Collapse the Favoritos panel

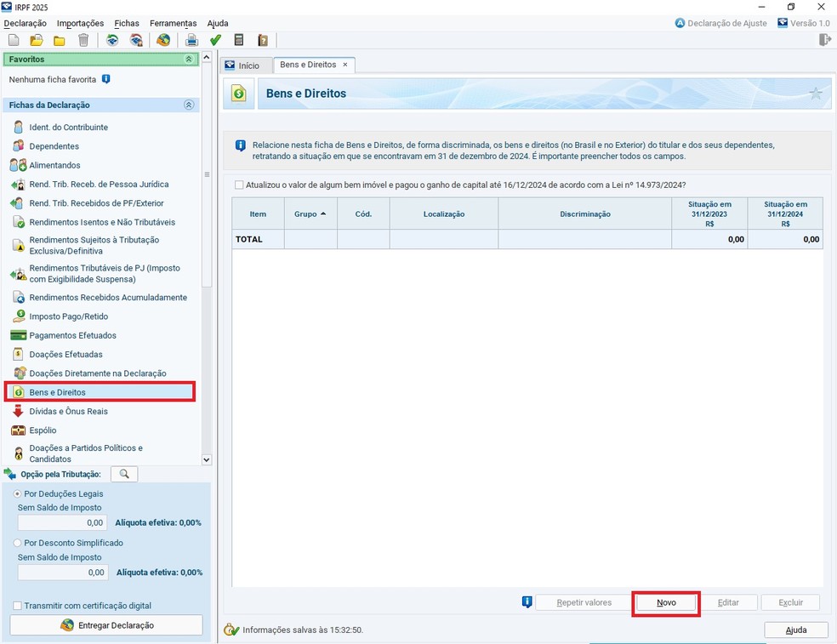pos(189,60)
